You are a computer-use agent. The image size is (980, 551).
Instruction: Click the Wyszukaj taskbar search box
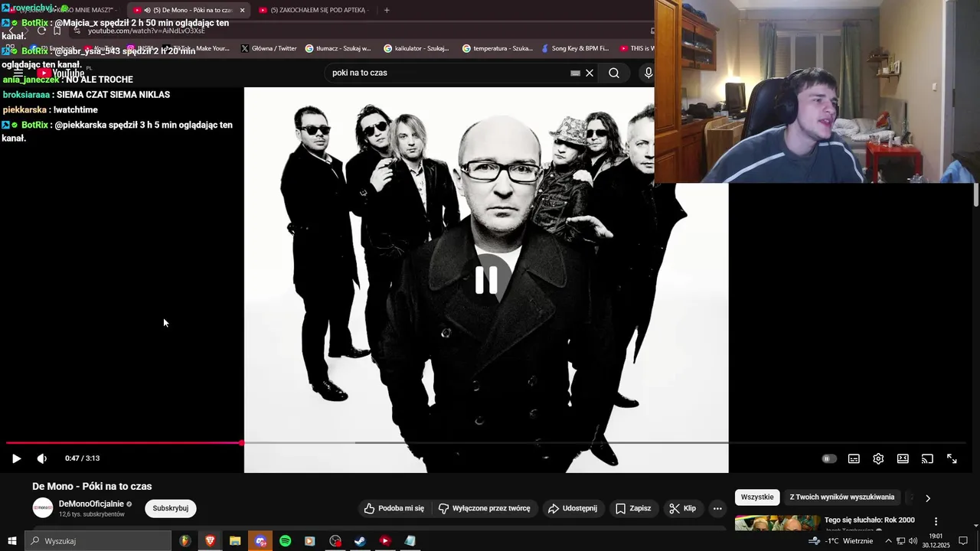[98, 541]
